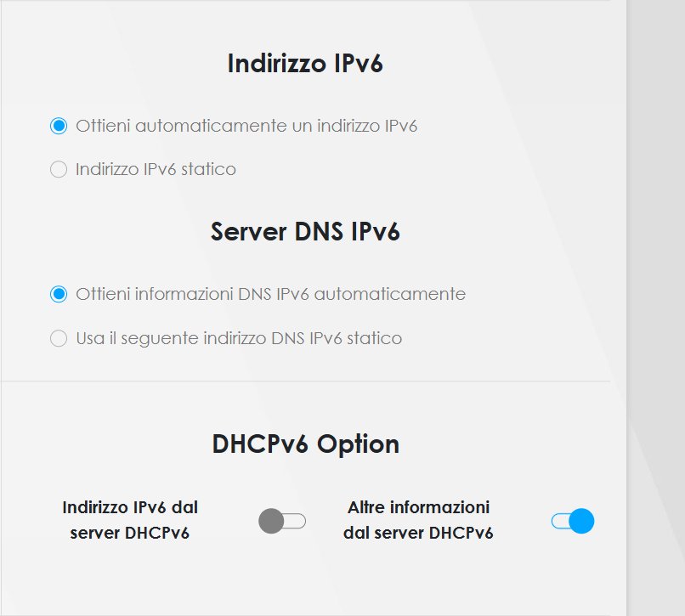This screenshot has height=616, width=685.
Task: Click the 'Server DNS IPv6' section heading
Action: pos(305,233)
